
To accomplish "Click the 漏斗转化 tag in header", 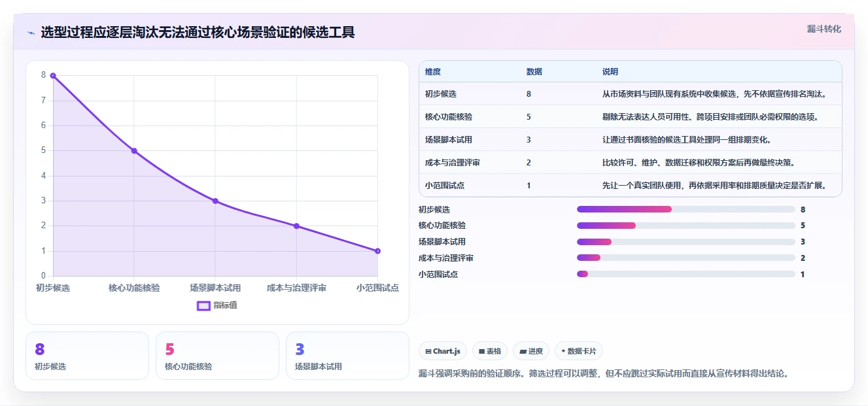I will click(x=824, y=29).
